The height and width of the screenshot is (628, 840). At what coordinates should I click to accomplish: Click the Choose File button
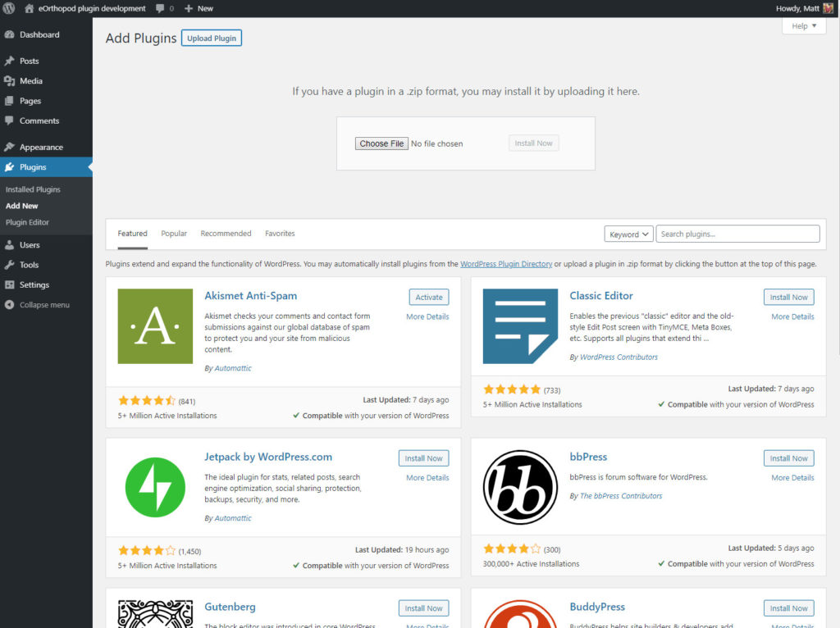(x=381, y=143)
